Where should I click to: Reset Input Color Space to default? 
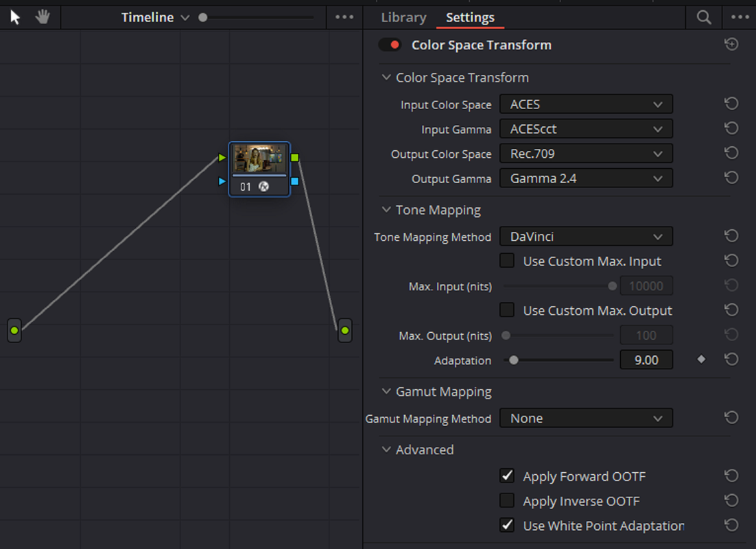click(x=731, y=104)
